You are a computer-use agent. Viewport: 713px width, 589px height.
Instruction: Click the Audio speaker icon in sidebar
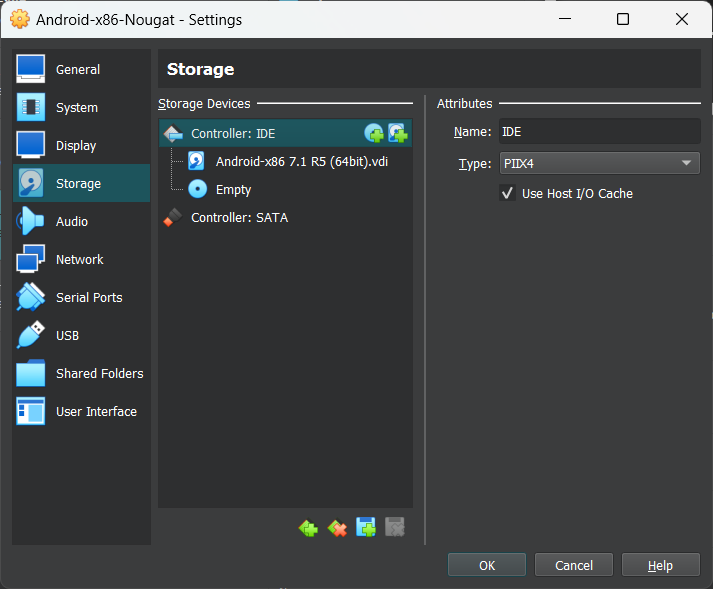point(30,221)
